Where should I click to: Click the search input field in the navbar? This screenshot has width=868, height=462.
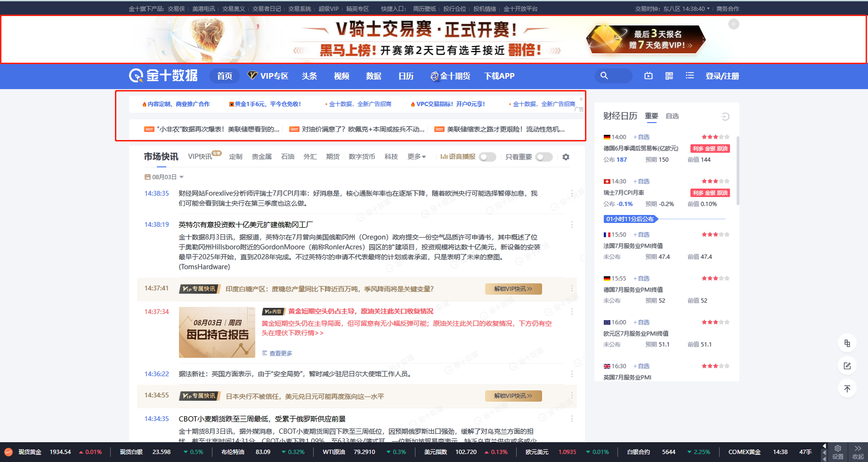(x=617, y=75)
